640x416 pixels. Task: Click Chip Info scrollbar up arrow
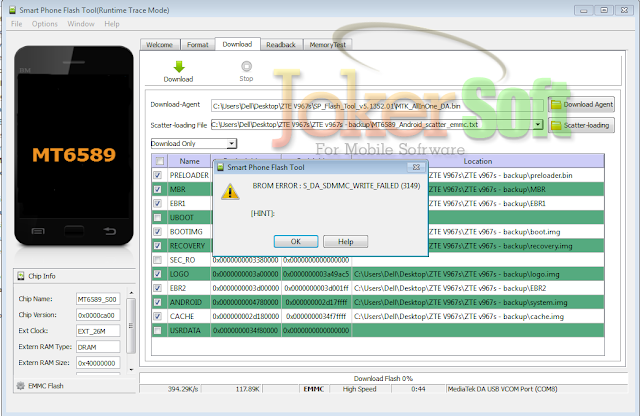pyautogui.click(x=131, y=293)
